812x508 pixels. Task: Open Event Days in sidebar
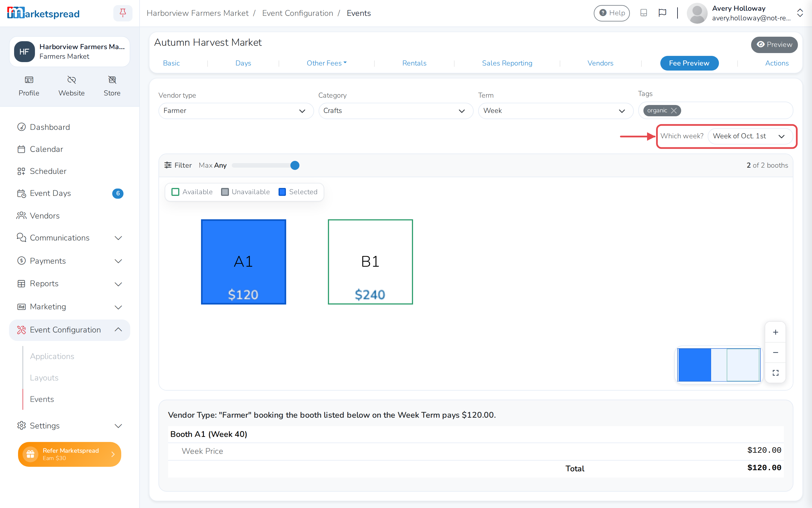coord(69,193)
